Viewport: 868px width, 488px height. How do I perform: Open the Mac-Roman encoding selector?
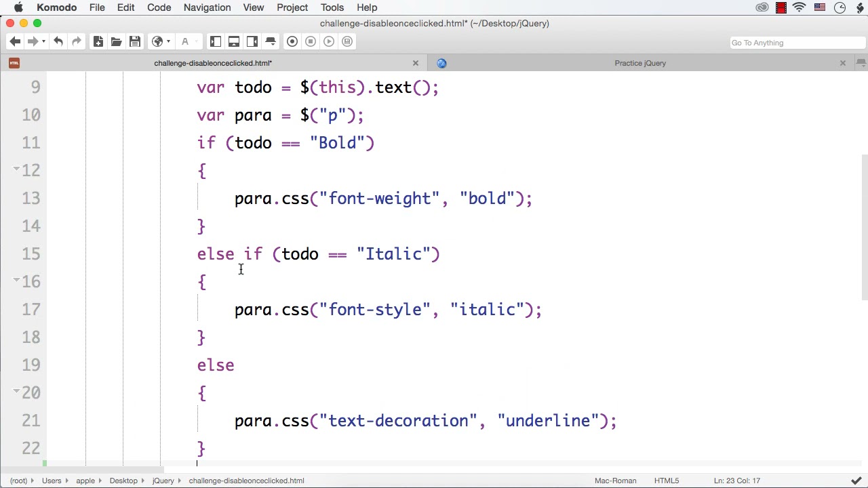(615, 481)
